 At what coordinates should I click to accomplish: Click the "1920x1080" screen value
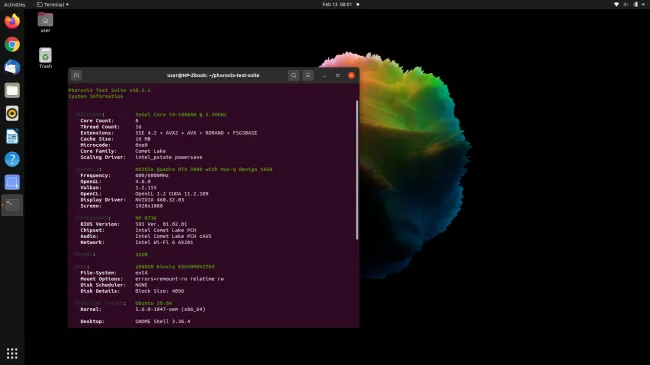point(149,206)
